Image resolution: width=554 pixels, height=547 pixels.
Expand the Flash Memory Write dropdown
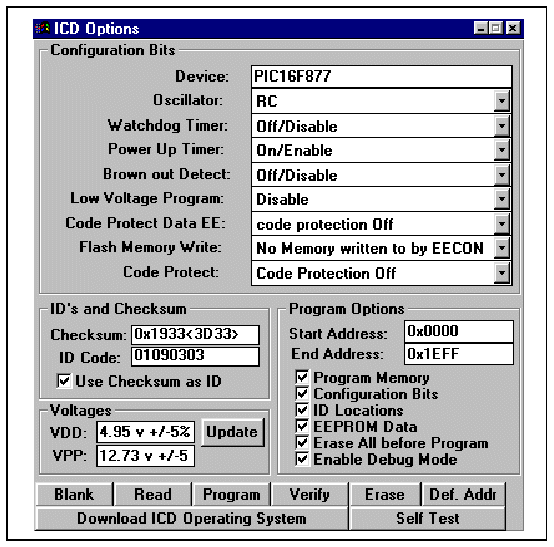(501, 248)
